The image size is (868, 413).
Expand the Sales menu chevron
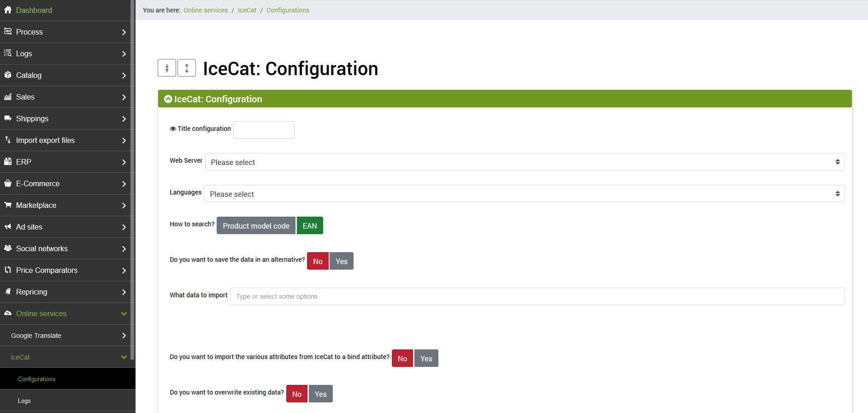(x=124, y=97)
